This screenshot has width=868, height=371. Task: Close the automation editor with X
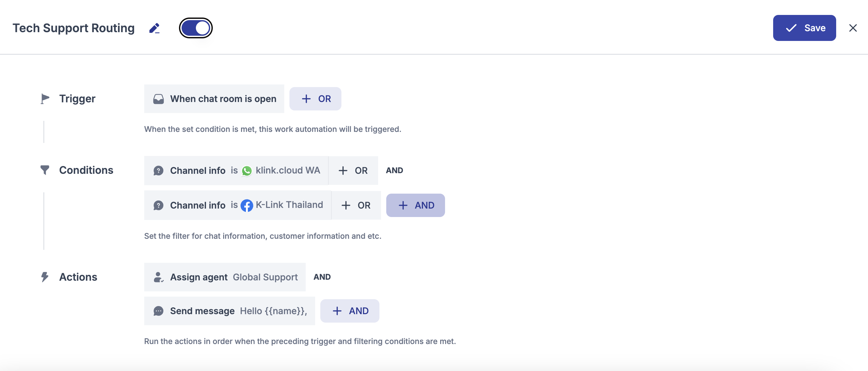[x=852, y=28]
